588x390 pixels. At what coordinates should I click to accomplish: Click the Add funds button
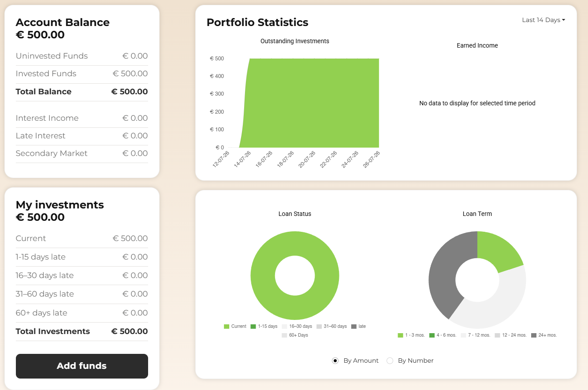(82, 366)
